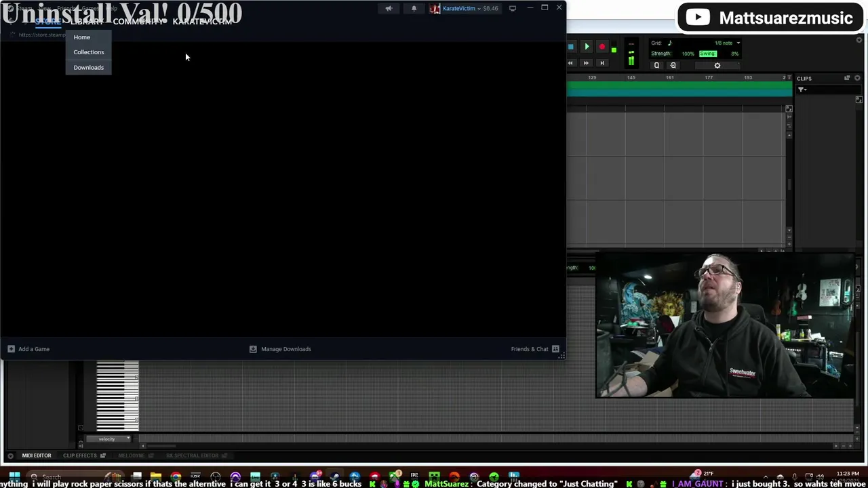Click the grid note value icon

tap(670, 43)
